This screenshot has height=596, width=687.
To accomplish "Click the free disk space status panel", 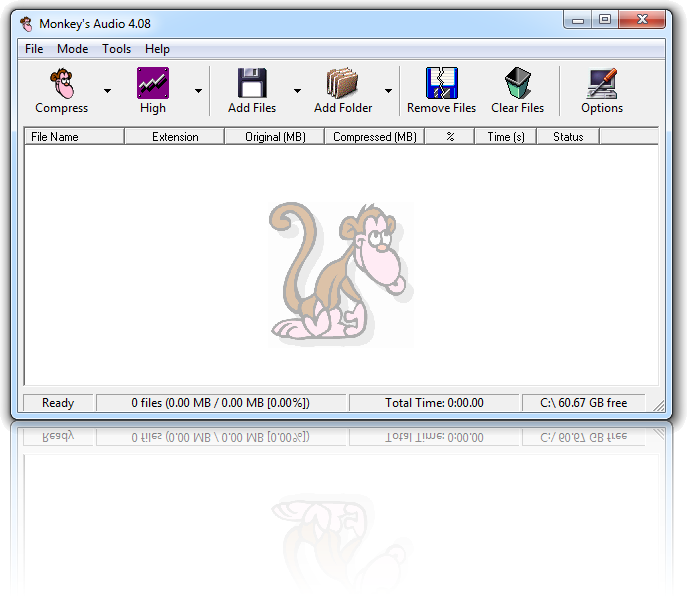I will [x=584, y=403].
